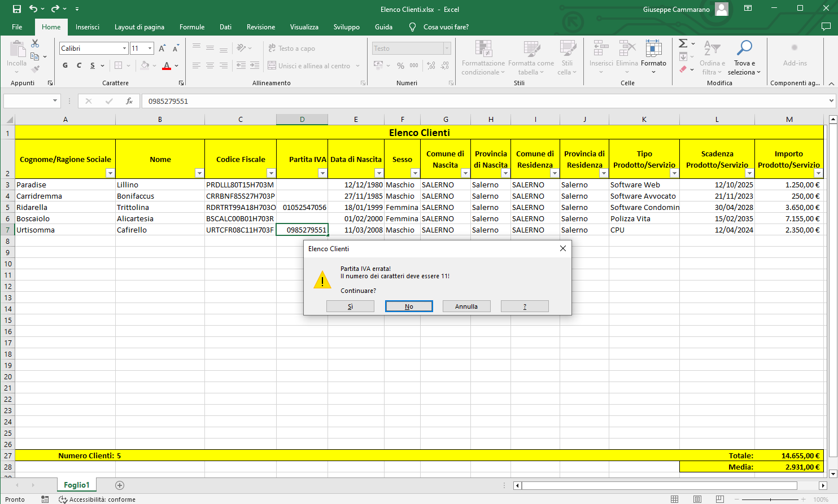Click the thousands separator 000 icon
The width and height of the screenshot is (838, 504).
tap(414, 65)
